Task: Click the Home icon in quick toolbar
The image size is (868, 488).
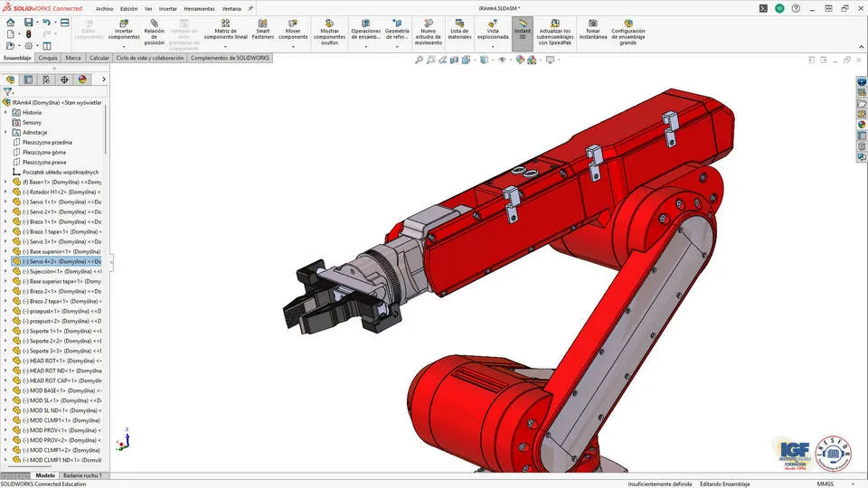Action: pos(11,23)
